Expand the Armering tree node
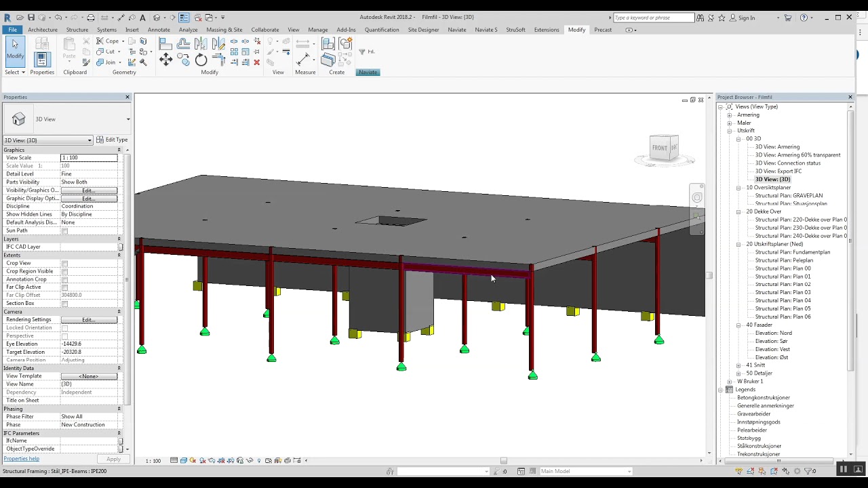Viewport: 868px width, 488px height. point(730,115)
